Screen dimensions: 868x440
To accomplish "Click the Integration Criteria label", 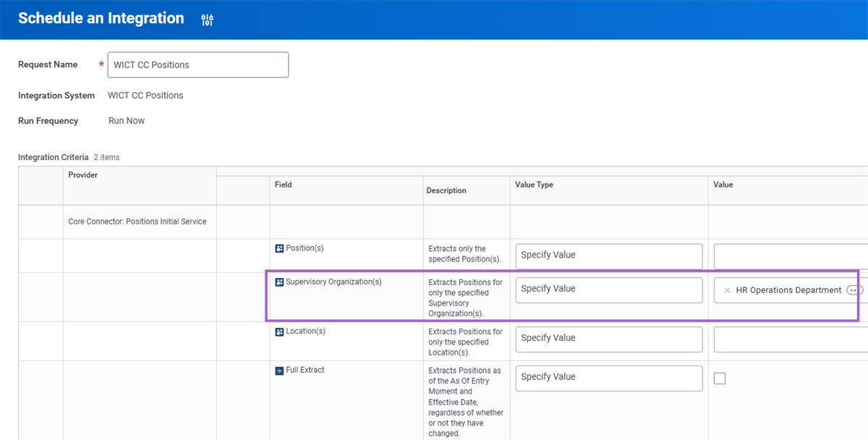I will (54, 157).
